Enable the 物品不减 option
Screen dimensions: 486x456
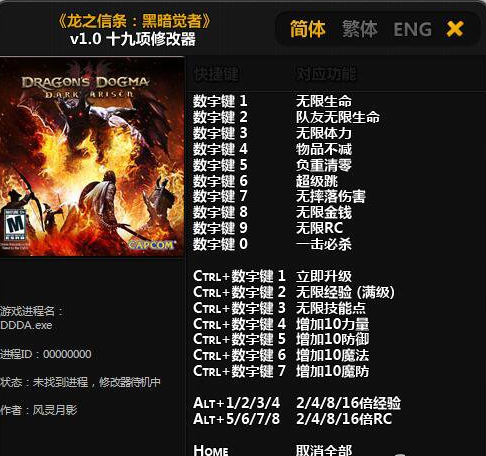[x=324, y=149]
